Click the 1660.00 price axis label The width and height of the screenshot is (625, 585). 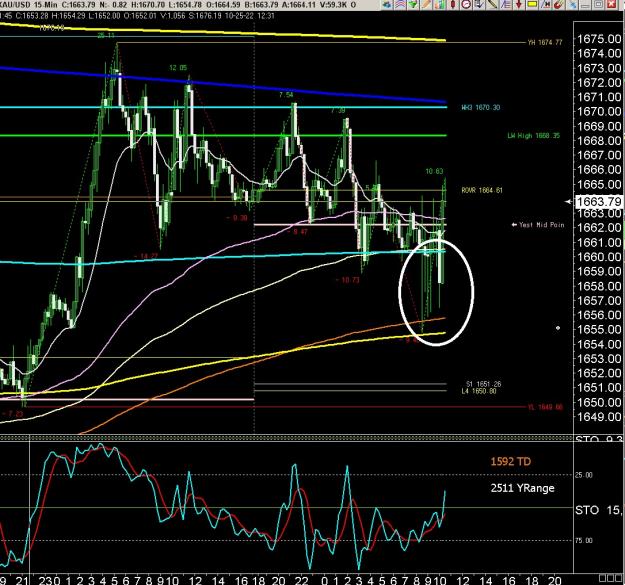(599, 257)
